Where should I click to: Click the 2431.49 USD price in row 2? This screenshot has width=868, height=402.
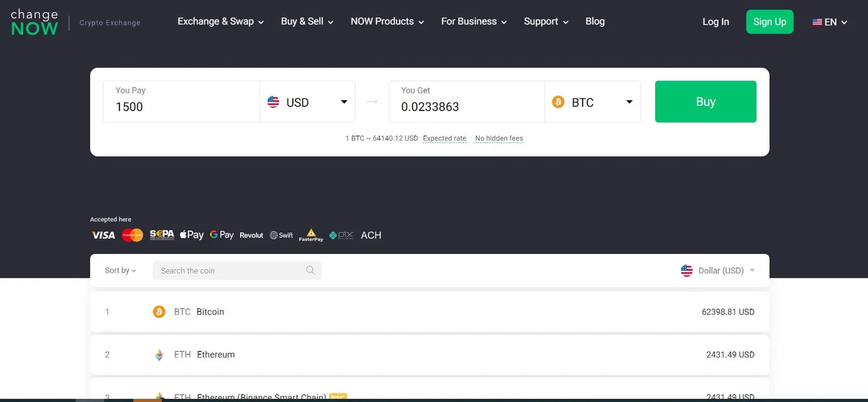click(730, 354)
